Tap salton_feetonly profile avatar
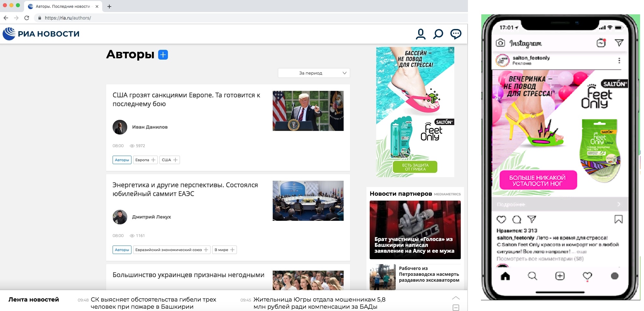 click(502, 61)
